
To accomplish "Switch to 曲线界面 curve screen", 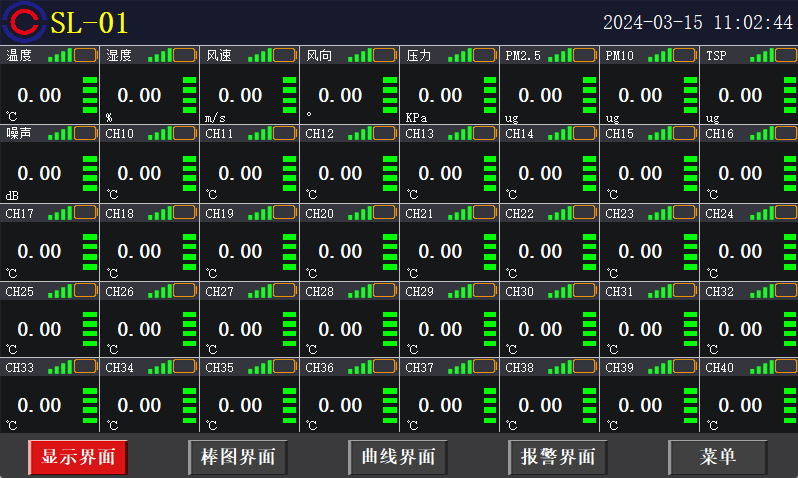I will click(x=398, y=457).
